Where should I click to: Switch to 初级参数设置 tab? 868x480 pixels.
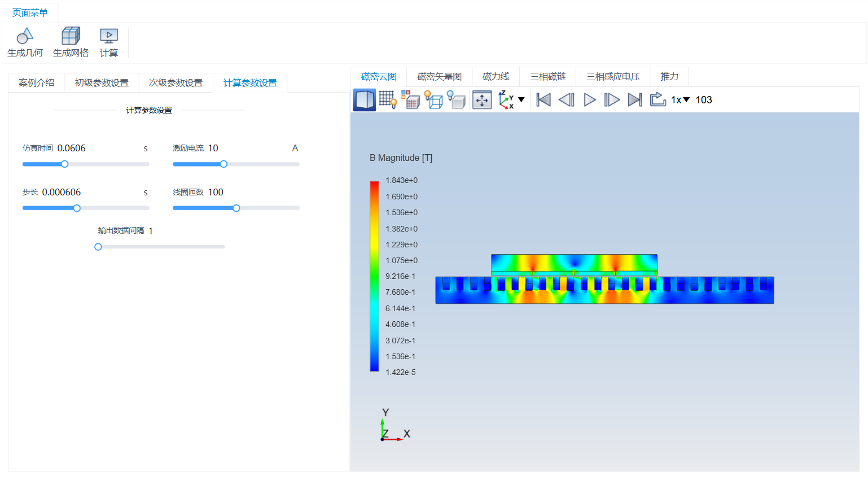pyautogui.click(x=102, y=82)
